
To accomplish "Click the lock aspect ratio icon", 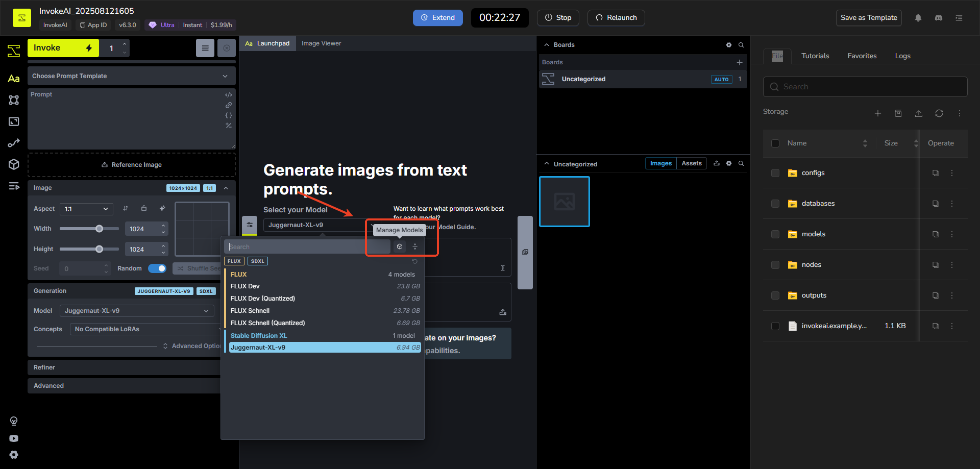I will 144,208.
